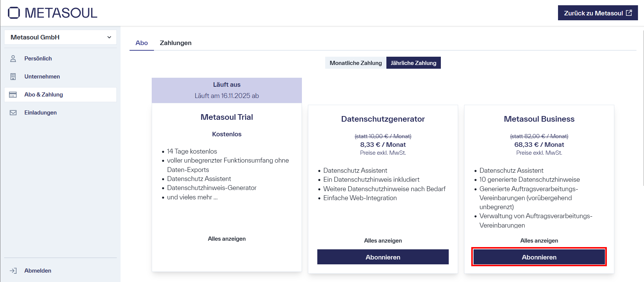Click the external link icon in Zurück zu Metasoul
The image size is (644, 282).
[x=629, y=13]
